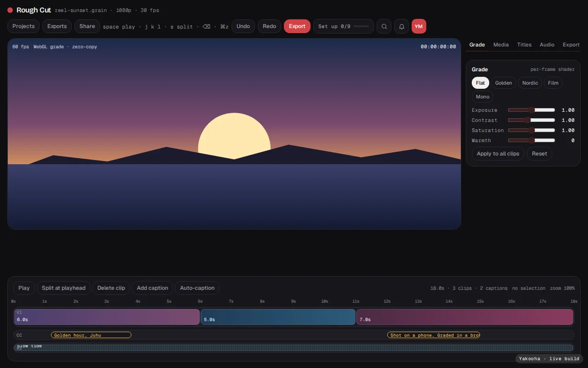Adjust the Exposure slider
Viewport: 588px width, 368px height.
(x=531, y=110)
